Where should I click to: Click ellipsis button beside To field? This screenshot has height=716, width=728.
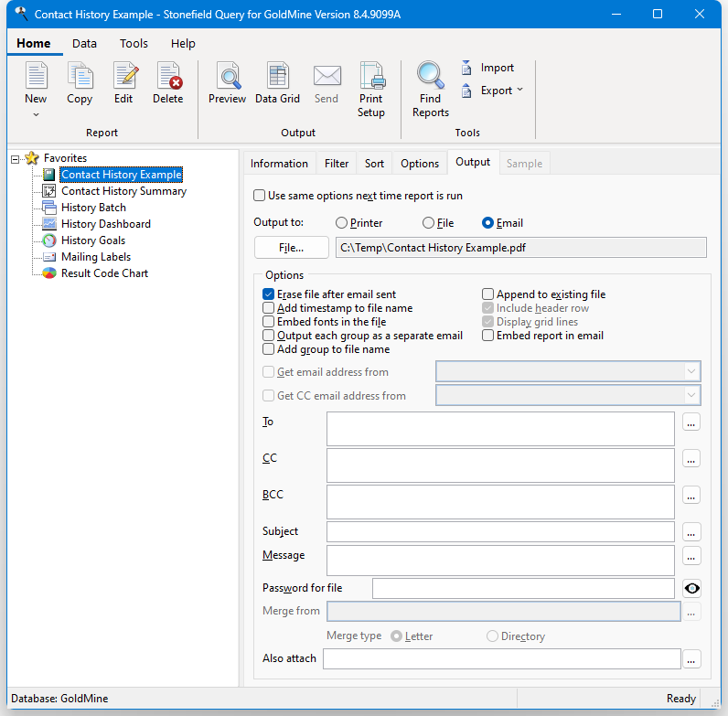691,422
